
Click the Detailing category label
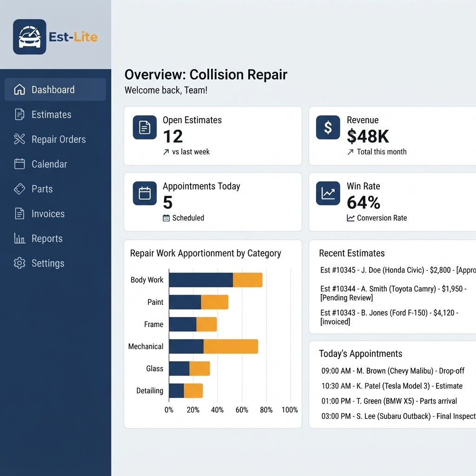150,390
